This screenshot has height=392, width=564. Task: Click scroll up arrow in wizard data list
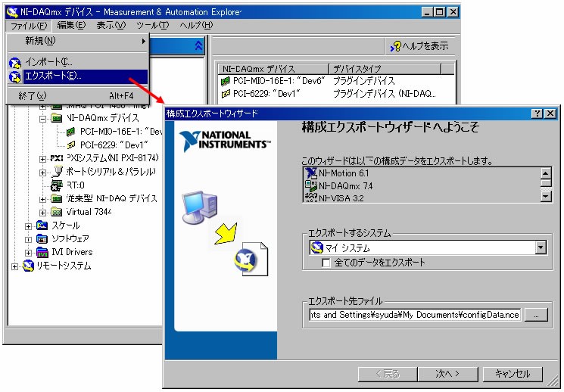(x=546, y=173)
